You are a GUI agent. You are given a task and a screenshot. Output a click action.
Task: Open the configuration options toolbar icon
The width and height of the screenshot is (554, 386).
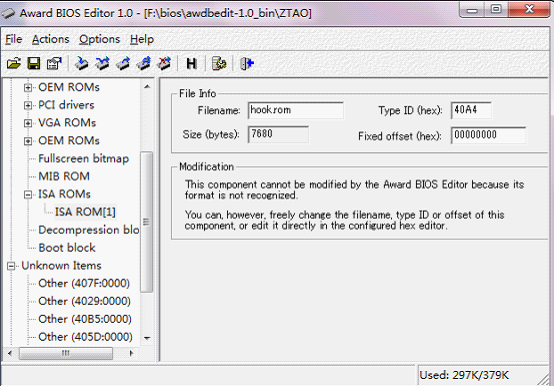point(219,64)
